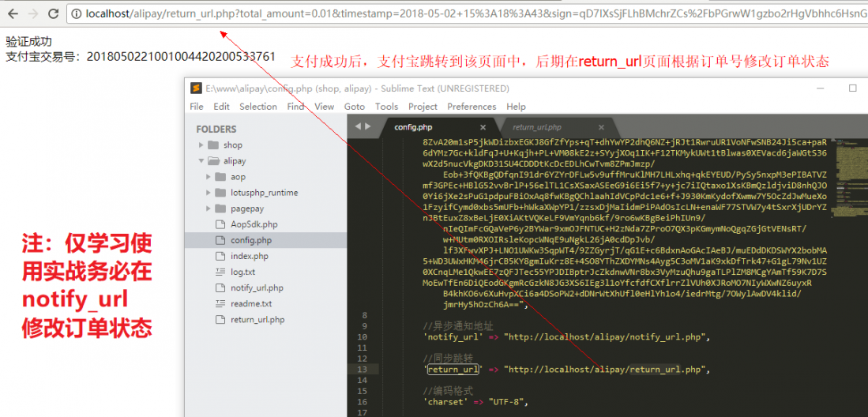Click the previous tab arrow in tab bar

click(357, 126)
